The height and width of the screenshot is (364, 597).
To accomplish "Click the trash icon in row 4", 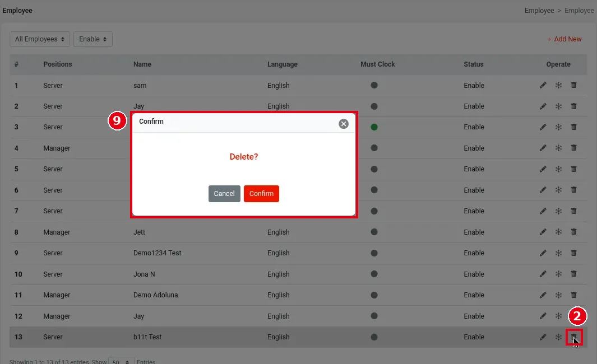I will [574, 148].
